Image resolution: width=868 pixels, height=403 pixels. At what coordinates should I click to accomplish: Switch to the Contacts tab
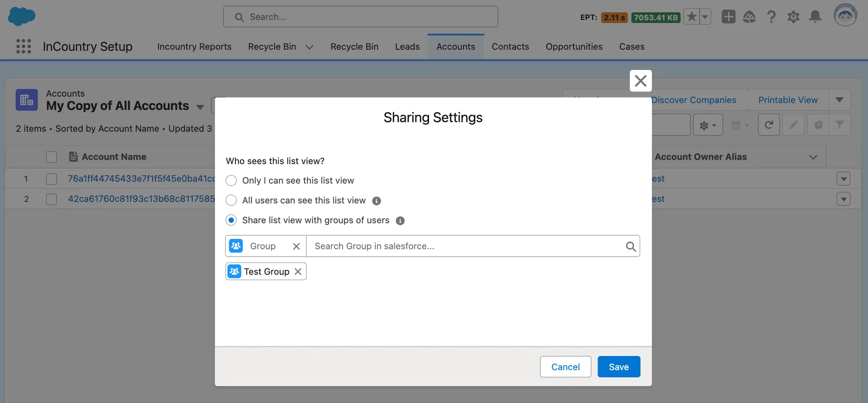(x=510, y=47)
